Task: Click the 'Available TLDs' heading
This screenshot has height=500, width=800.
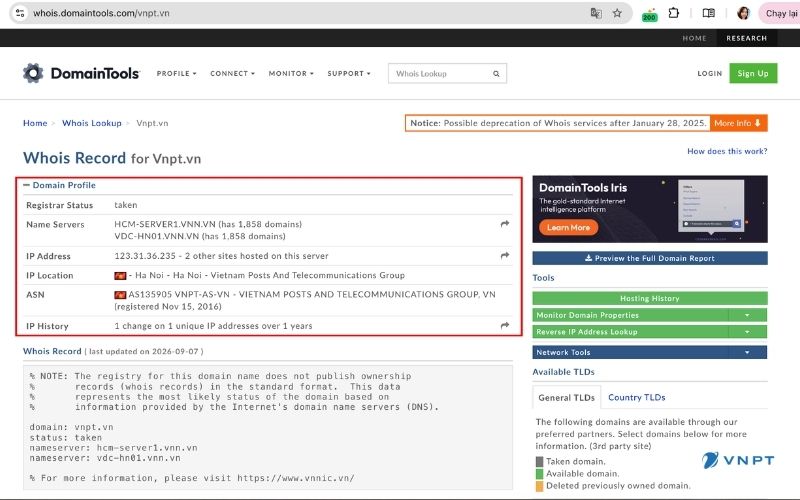Action: coord(563,372)
